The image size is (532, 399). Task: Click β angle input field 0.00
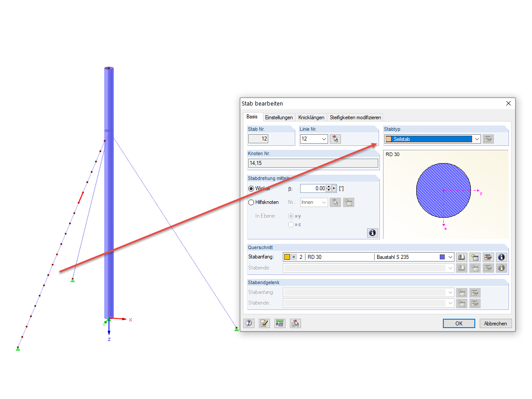tap(313, 188)
